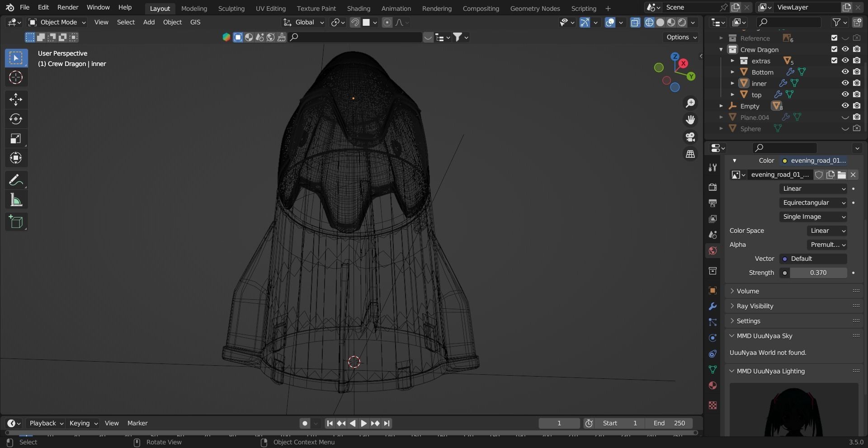Jump to the end frame
868x448 pixels.
click(x=387, y=423)
